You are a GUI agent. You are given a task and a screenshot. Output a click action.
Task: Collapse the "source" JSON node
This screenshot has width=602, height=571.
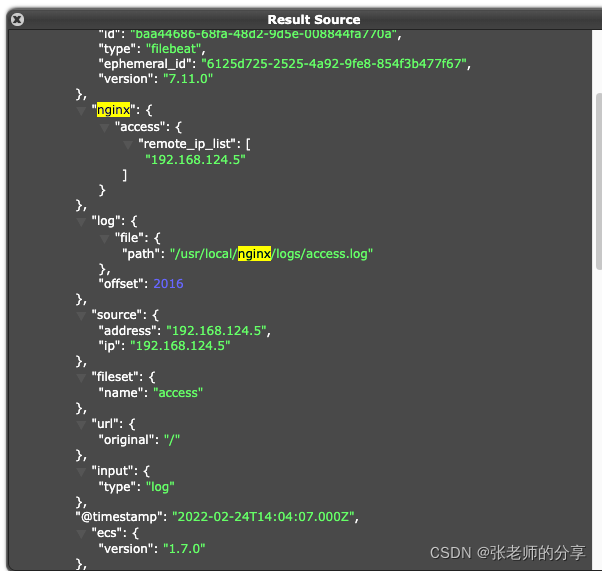[81, 316]
